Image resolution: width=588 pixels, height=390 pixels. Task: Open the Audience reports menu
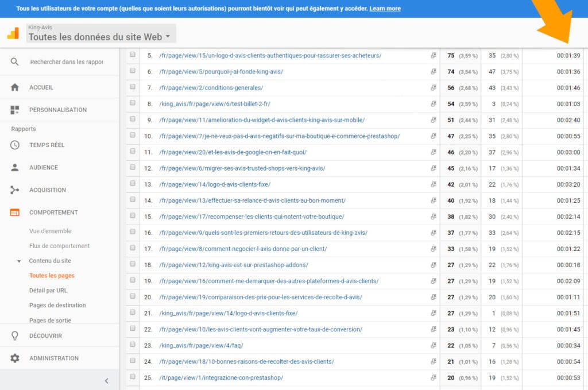click(44, 168)
